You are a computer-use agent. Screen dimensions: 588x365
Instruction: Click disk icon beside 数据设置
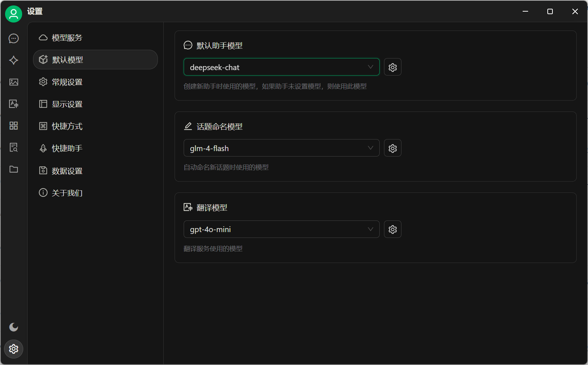click(x=43, y=170)
